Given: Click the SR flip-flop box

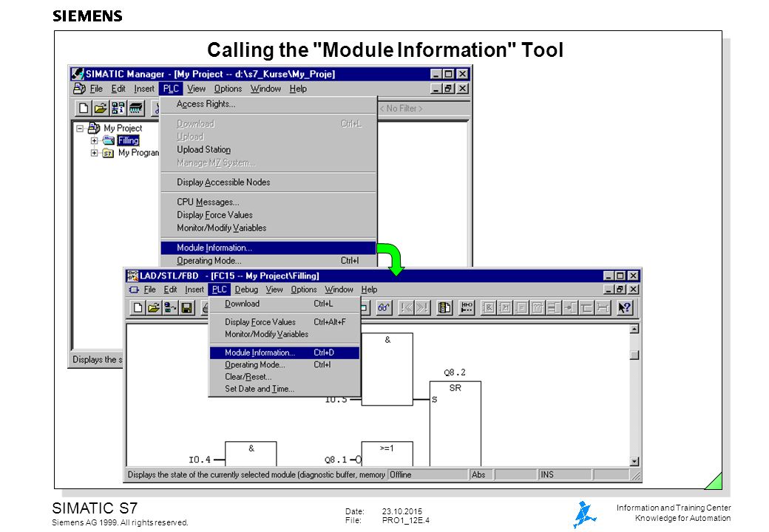Looking at the screenshot, I should pyautogui.click(x=455, y=423).
